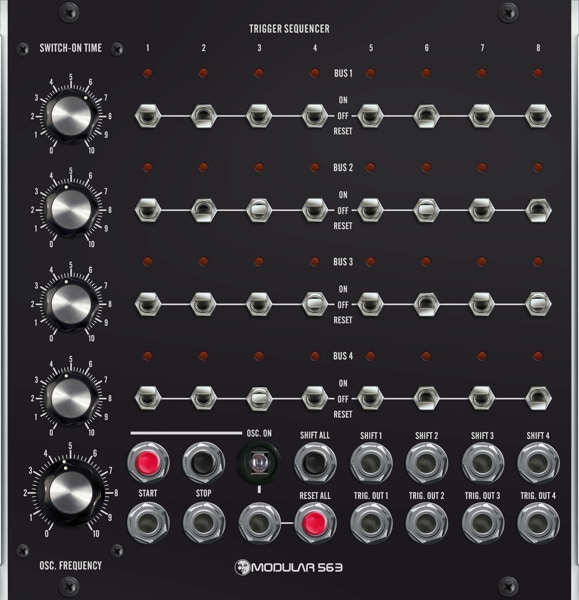Toggle Bus 1 step 1 switch
579x600 pixels.
(x=148, y=116)
